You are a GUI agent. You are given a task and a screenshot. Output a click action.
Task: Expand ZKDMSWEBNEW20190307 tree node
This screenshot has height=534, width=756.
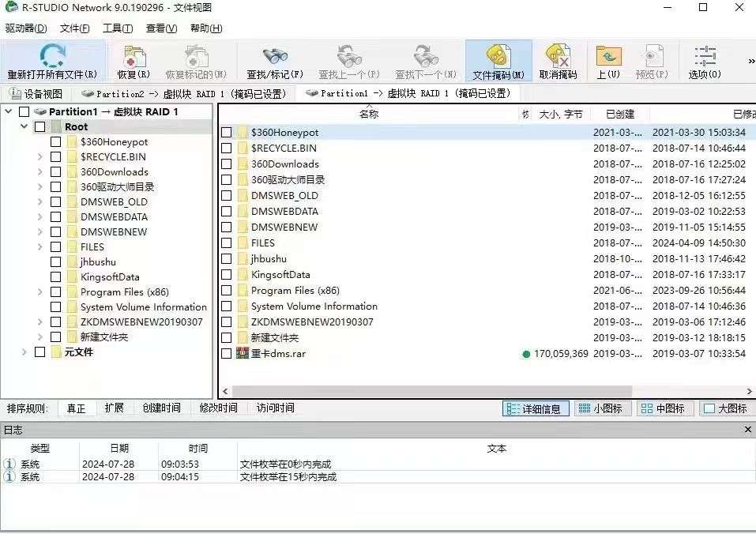coord(40,322)
